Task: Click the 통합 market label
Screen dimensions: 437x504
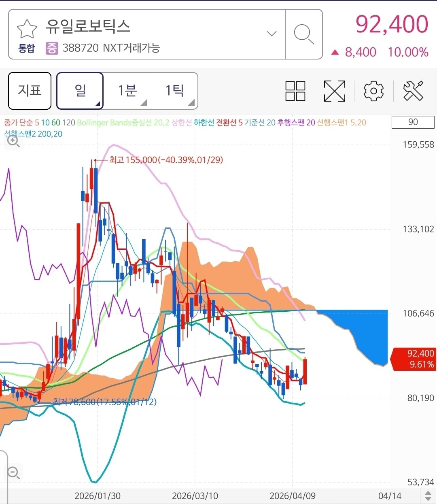Action: (x=27, y=49)
